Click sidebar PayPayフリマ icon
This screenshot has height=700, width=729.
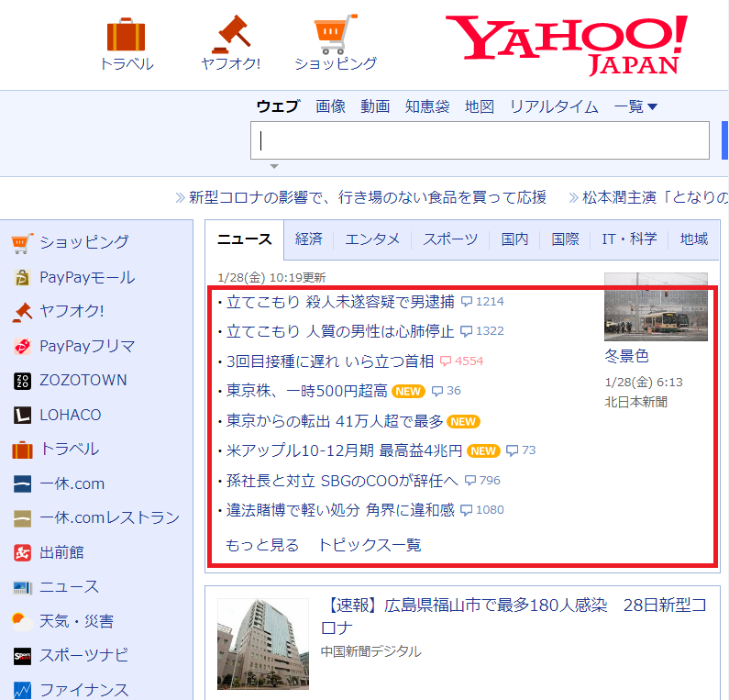point(22,347)
